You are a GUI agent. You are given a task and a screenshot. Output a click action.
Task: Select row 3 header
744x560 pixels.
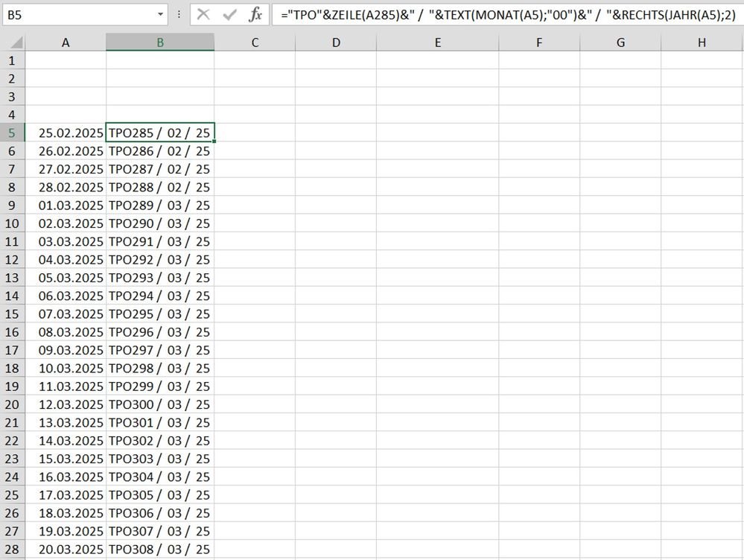click(x=13, y=96)
